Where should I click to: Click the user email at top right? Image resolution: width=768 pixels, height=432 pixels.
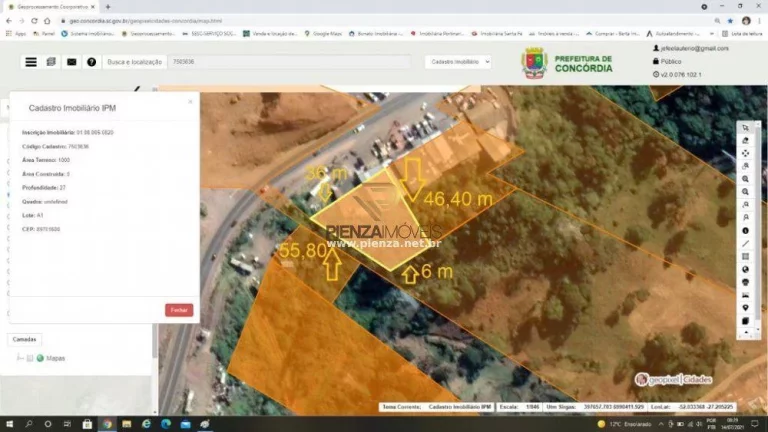(x=694, y=48)
